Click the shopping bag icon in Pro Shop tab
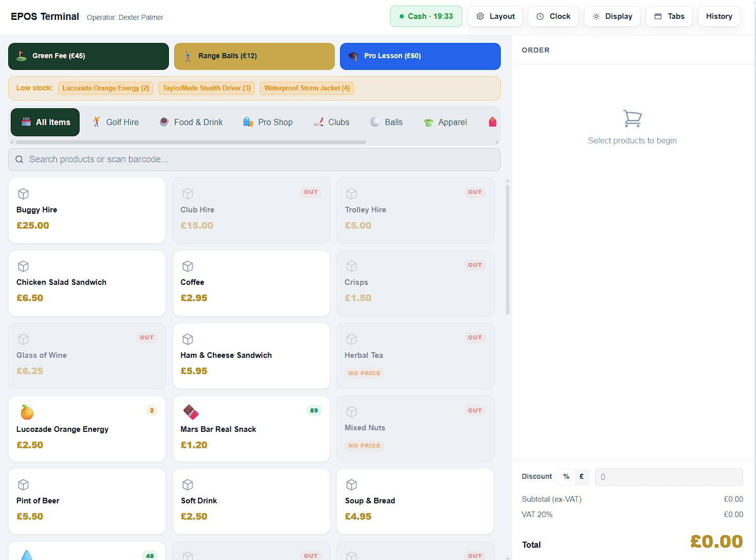Image resolution: width=756 pixels, height=560 pixels. (248, 122)
